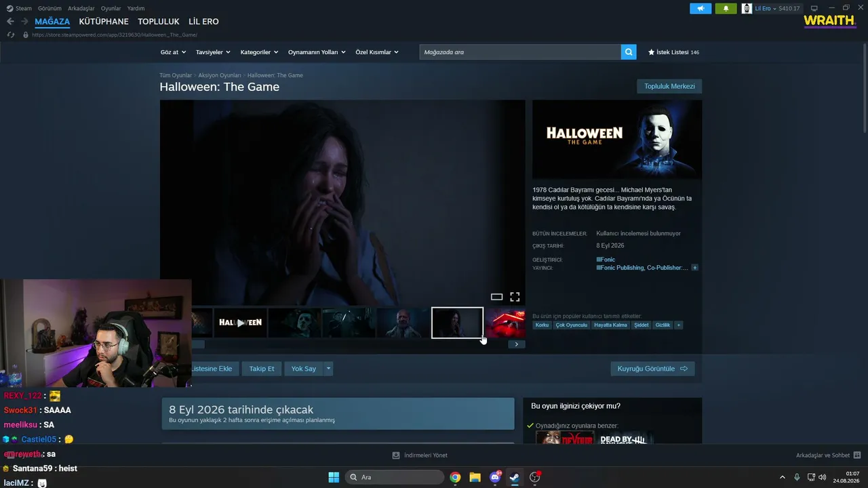Image resolution: width=868 pixels, height=488 pixels.
Task: Open the Yok Say dropdown arrow
Action: tap(328, 369)
